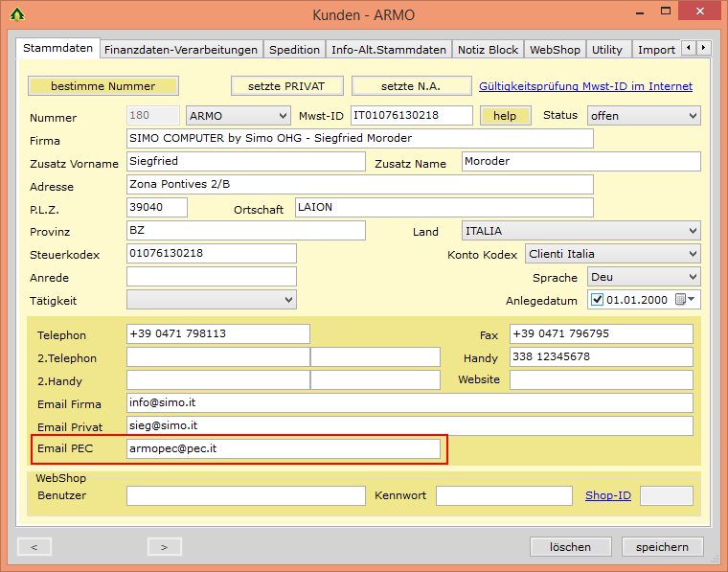
Task: Open the Anlegedatum calendar picker
Action: [x=687, y=300]
